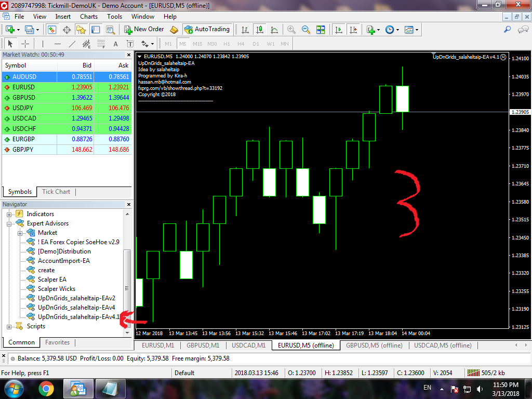Close the Navigator panel
The width and height of the screenshot is (532, 399).
pyautogui.click(x=129, y=204)
